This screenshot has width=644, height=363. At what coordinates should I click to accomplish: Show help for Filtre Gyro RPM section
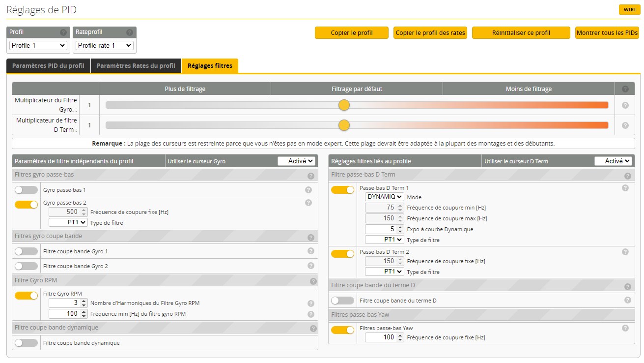point(313,281)
